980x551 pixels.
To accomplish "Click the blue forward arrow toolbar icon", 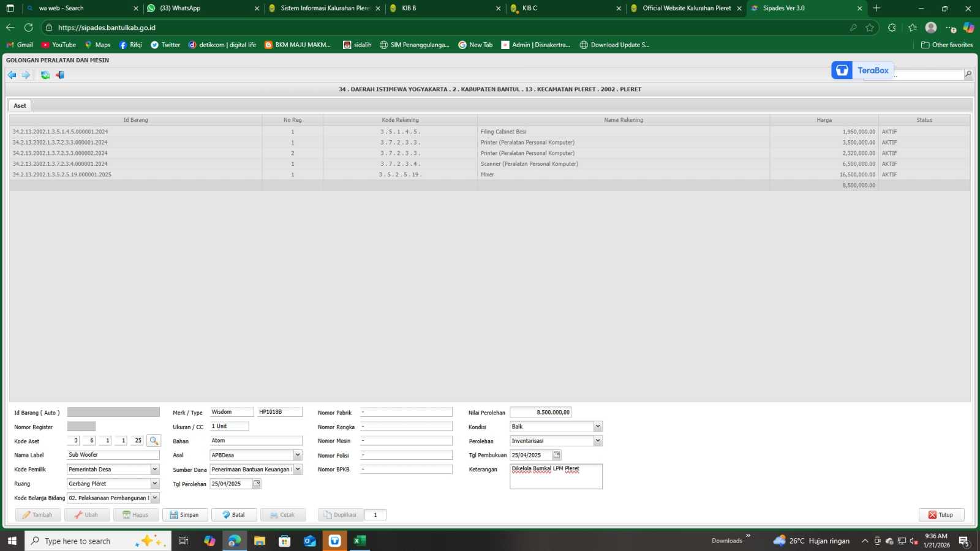I will [26, 75].
